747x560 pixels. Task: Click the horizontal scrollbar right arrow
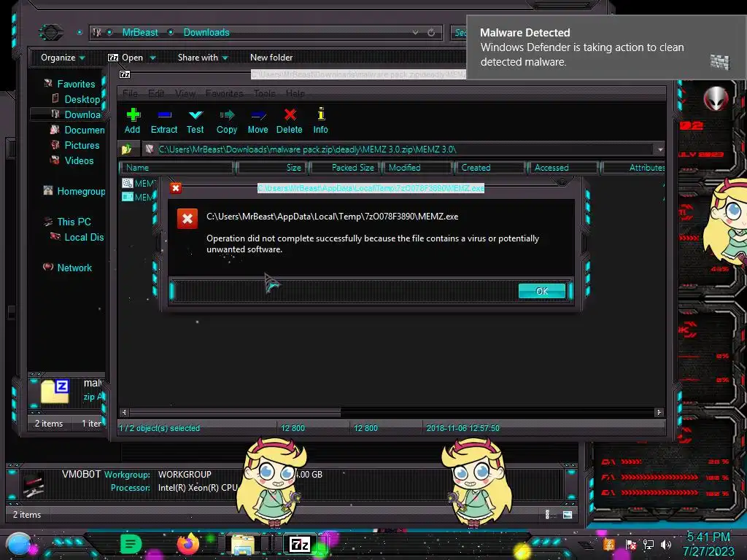click(659, 413)
